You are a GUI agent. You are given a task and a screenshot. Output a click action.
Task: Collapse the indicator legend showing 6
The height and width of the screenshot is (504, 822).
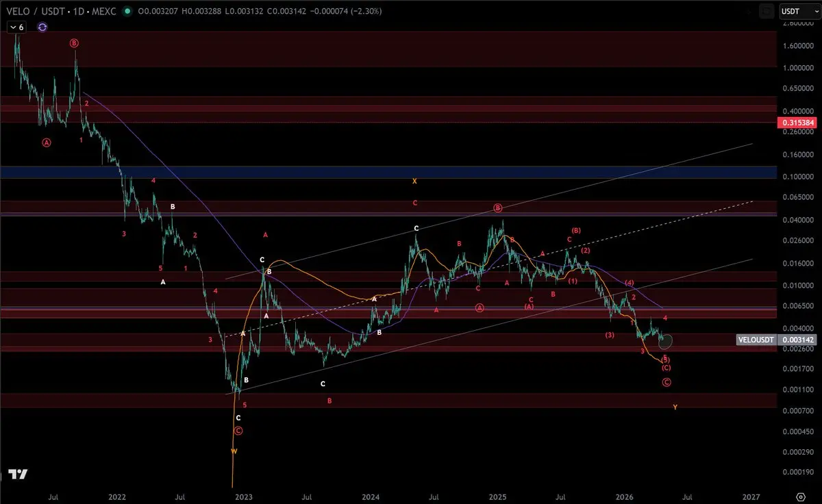(16, 27)
